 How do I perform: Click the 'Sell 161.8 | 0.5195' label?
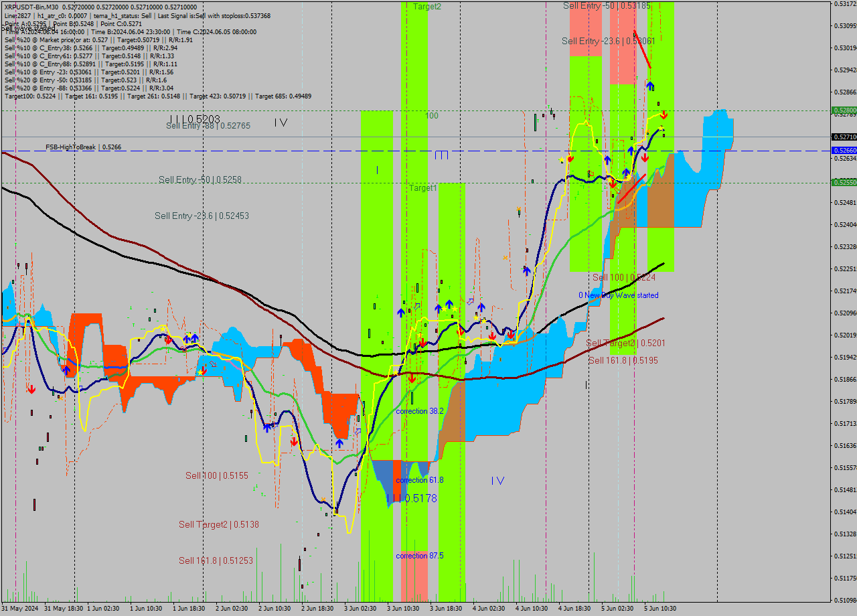pyautogui.click(x=623, y=360)
